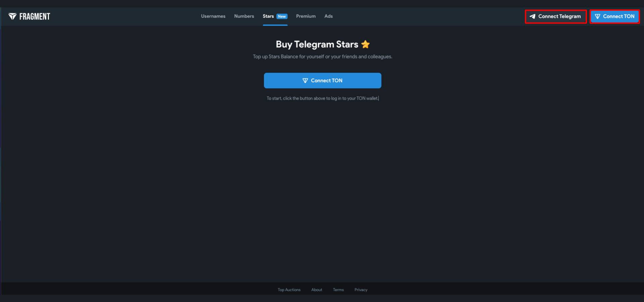
Task: Click the large Connect TON button under the heading
Action: (x=322, y=81)
